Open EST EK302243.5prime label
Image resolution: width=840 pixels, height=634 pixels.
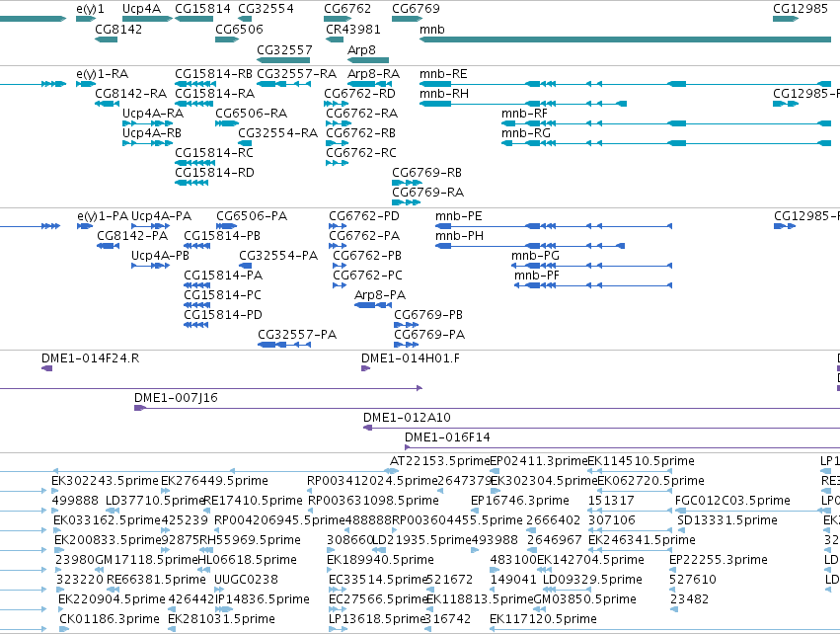tap(105, 481)
